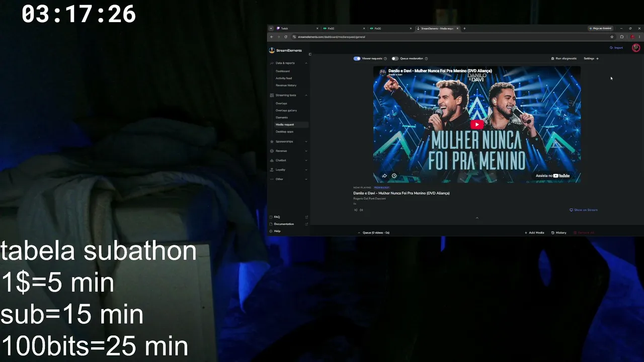This screenshot has width=644, height=362.
Task: Click the Chatbot robot icon
Action: click(x=272, y=160)
